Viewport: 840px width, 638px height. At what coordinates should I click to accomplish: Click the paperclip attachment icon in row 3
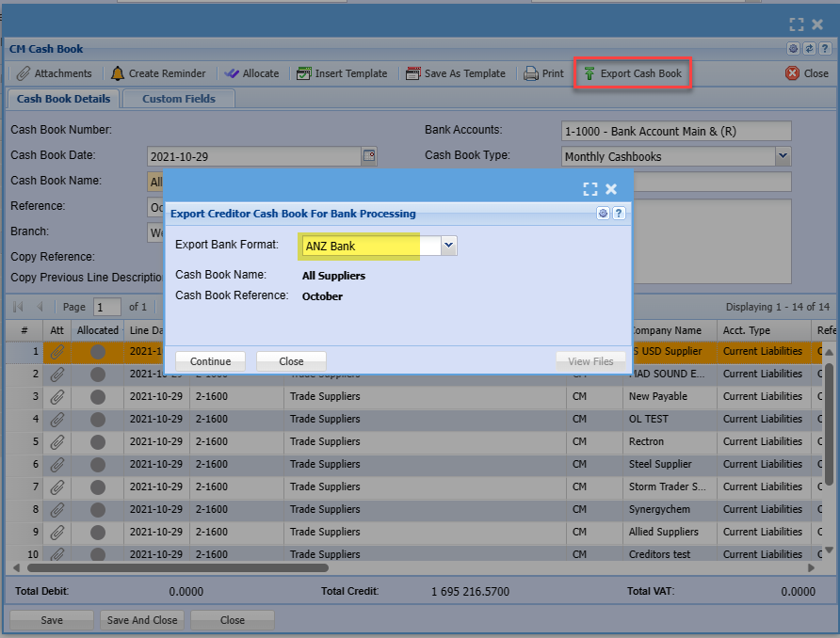tap(57, 396)
